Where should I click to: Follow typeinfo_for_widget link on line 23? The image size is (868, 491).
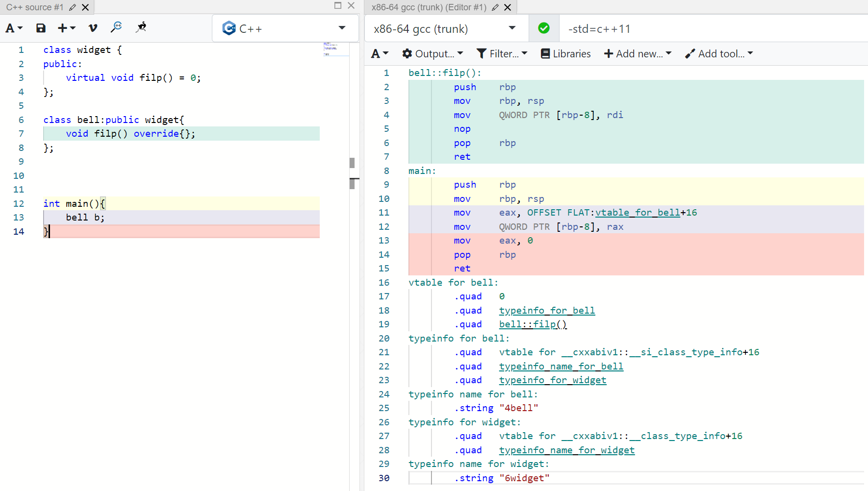[x=553, y=380]
